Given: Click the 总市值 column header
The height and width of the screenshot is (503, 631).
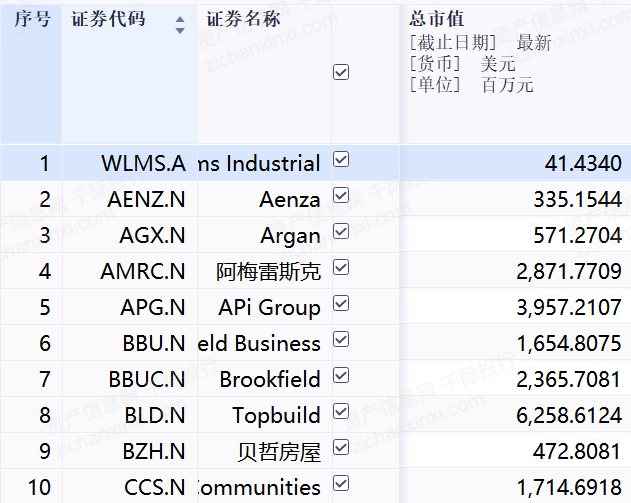Looking at the screenshot, I should (437, 20).
